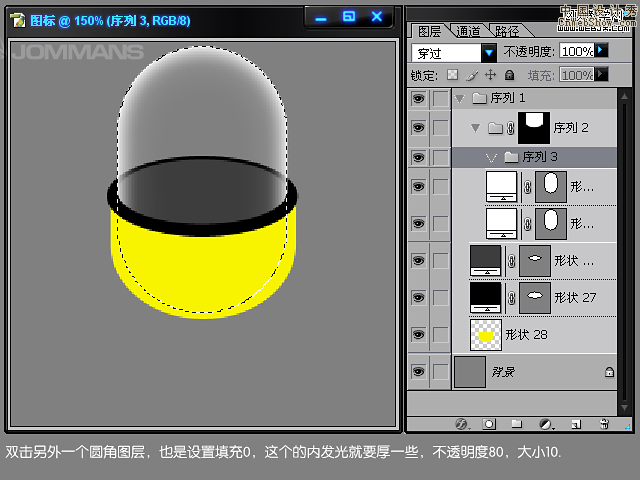Open the blend mode 穿过 dropdown
640x480 pixels.
(489, 52)
